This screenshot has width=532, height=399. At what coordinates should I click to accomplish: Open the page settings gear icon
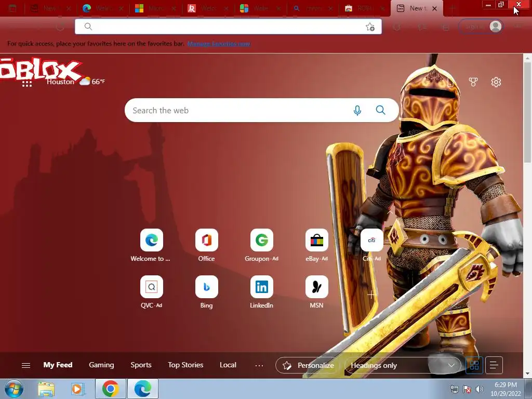[x=496, y=82]
